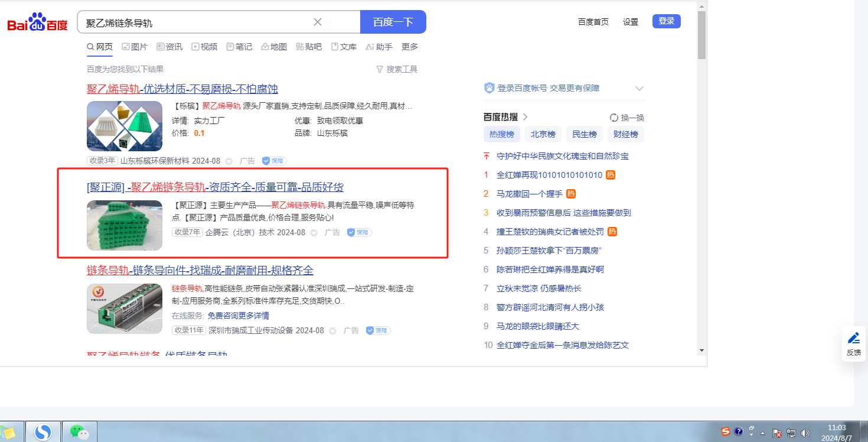
Task: Click the 换一换 refresh icon
Action: click(x=614, y=118)
